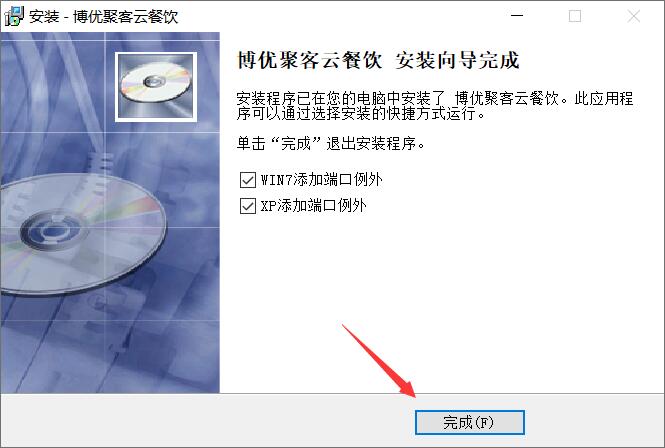The width and height of the screenshot is (665, 448).
Task: Click the line 单击“完成”退出安装程序
Action: coord(331,143)
